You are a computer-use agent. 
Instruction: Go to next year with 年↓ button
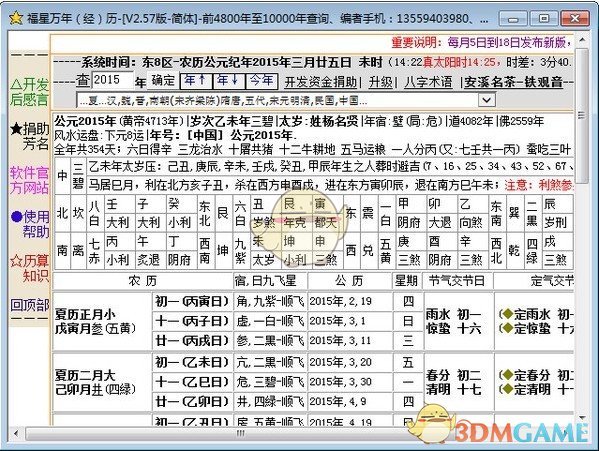[228, 81]
